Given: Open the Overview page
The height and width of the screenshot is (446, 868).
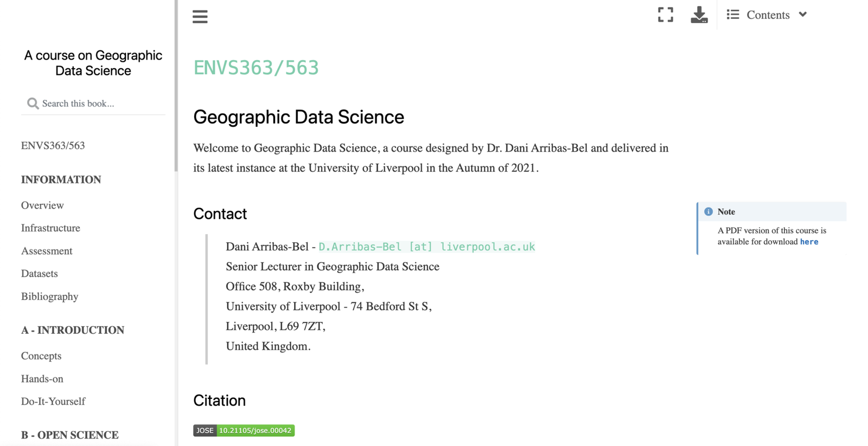Looking at the screenshot, I should [42, 205].
